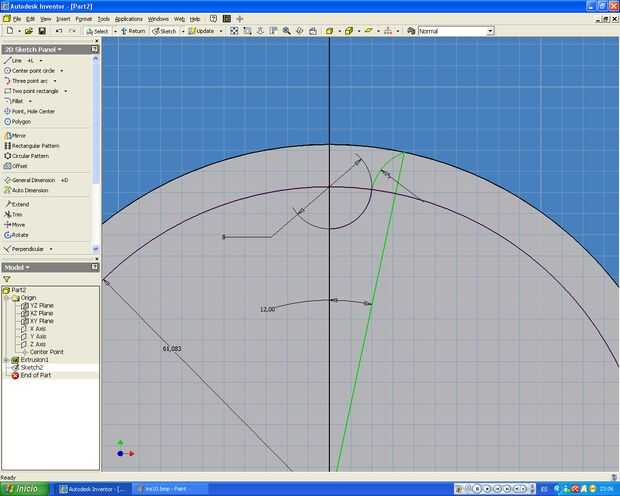Open the Three point arc dropdown arrow

click(55, 81)
